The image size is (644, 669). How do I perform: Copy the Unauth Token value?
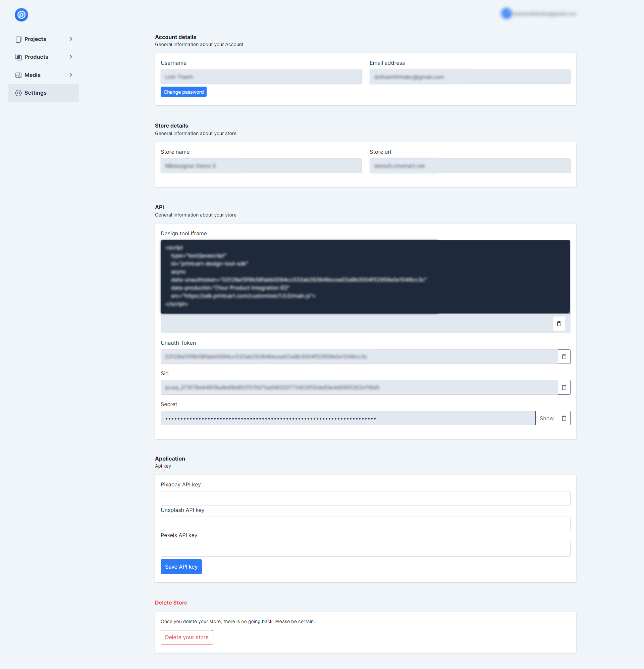(x=563, y=356)
